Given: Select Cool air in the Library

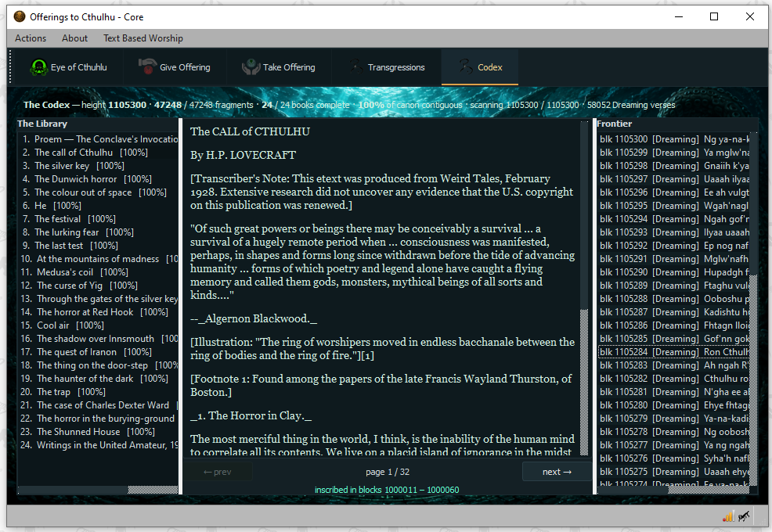Looking at the screenshot, I should pos(99,325).
